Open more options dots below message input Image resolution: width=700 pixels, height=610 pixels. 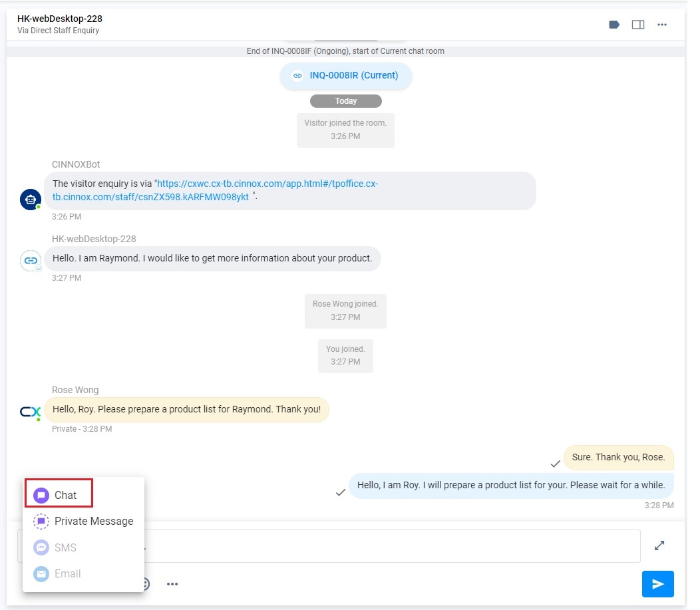click(x=172, y=583)
